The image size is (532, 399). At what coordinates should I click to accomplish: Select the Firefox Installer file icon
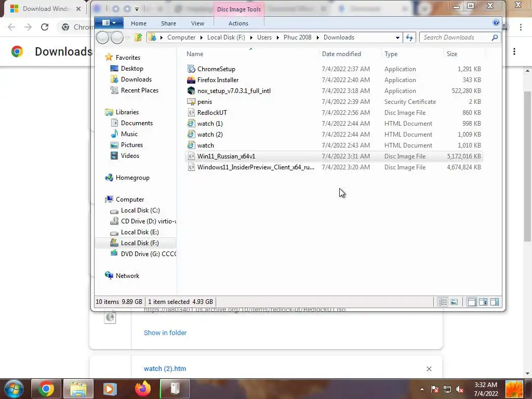[x=191, y=79]
